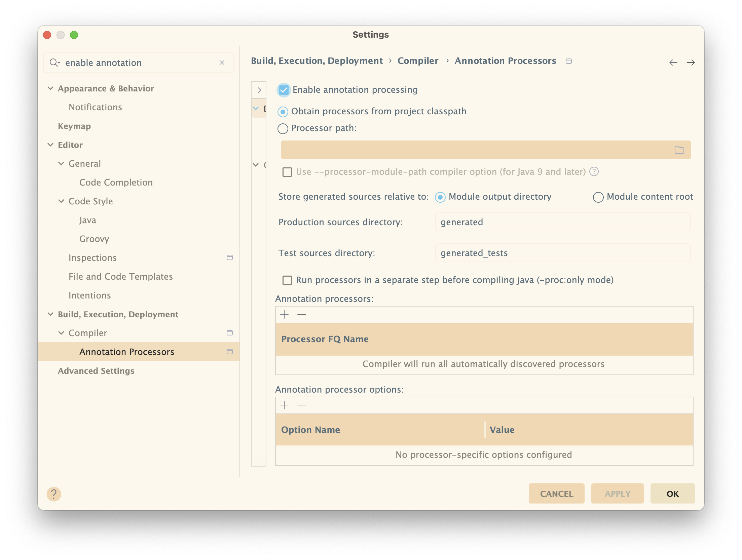The image size is (742, 560).
Task: Remove the selected annotation processor entry
Action: click(x=302, y=314)
